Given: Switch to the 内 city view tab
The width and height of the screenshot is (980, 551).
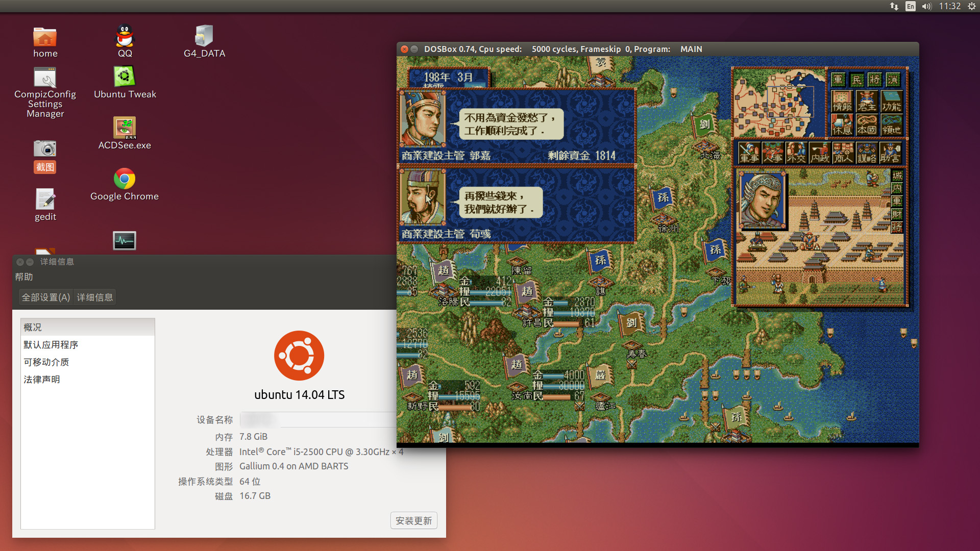Looking at the screenshot, I should [x=897, y=188].
